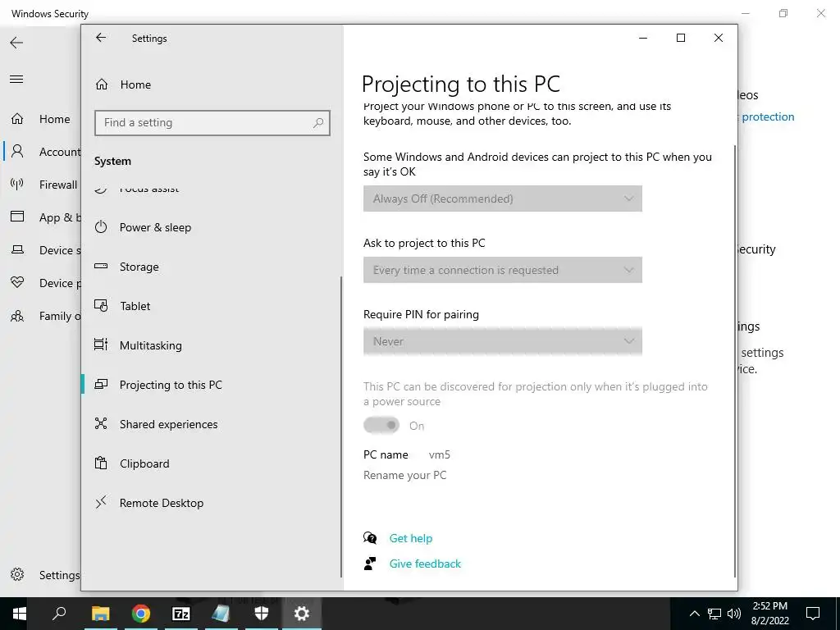
Task: Click Account protection icon in Windows Security
Action: click(17, 152)
